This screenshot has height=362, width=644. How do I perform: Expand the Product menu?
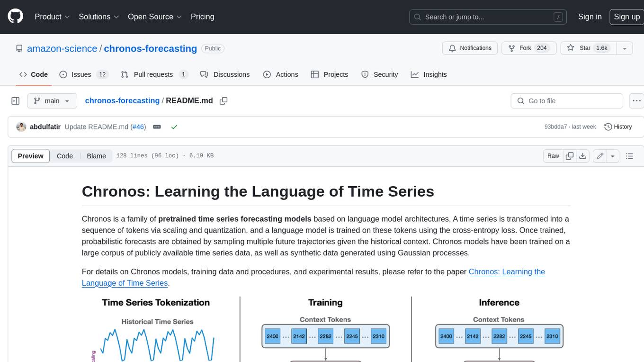pos(52,17)
